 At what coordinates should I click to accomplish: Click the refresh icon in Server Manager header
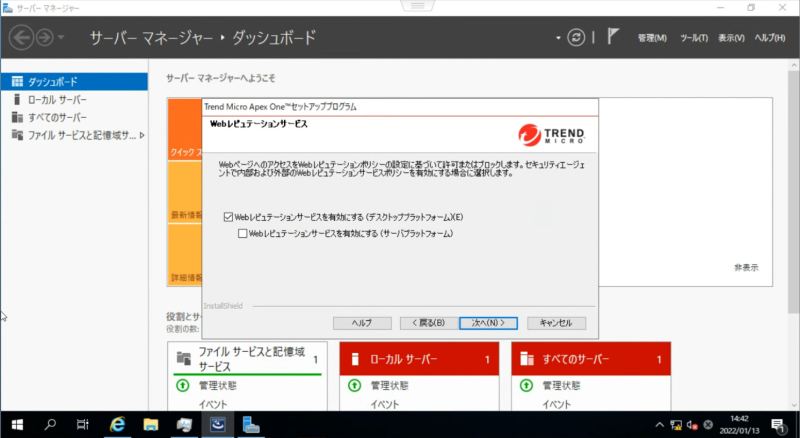coord(576,37)
